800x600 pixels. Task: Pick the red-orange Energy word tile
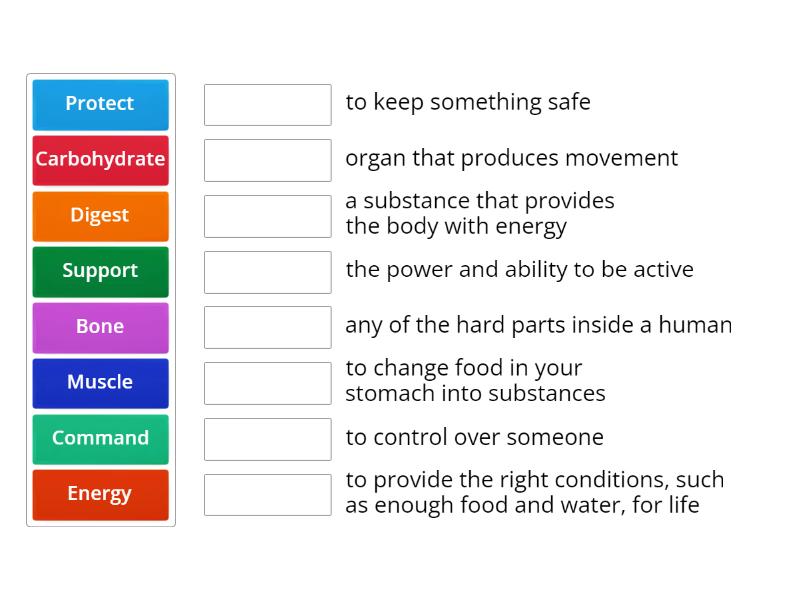(100, 494)
